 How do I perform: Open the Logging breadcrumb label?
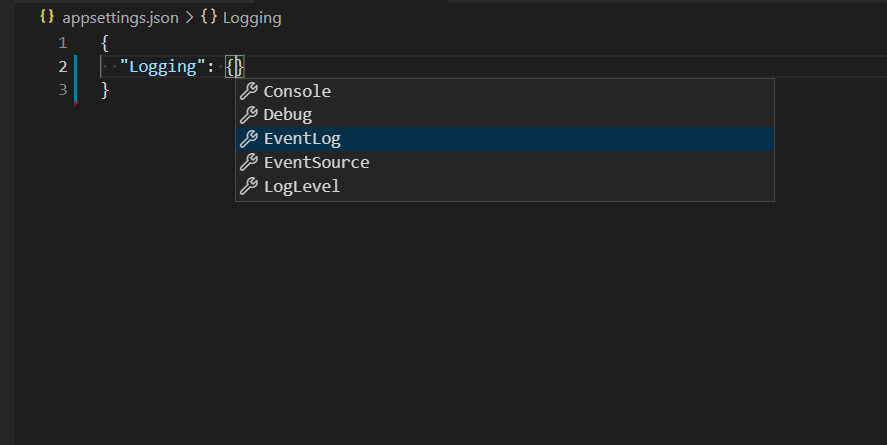click(x=252, y=18)
